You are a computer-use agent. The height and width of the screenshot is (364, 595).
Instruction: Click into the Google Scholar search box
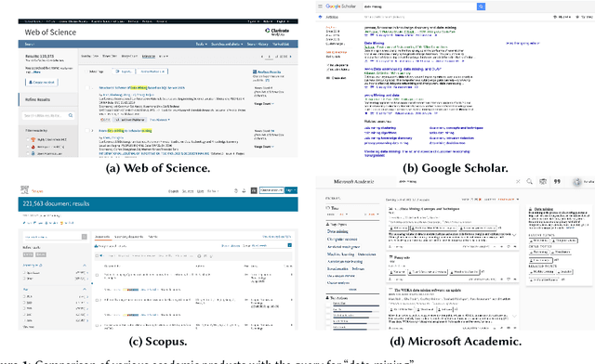tap(419, 6)
